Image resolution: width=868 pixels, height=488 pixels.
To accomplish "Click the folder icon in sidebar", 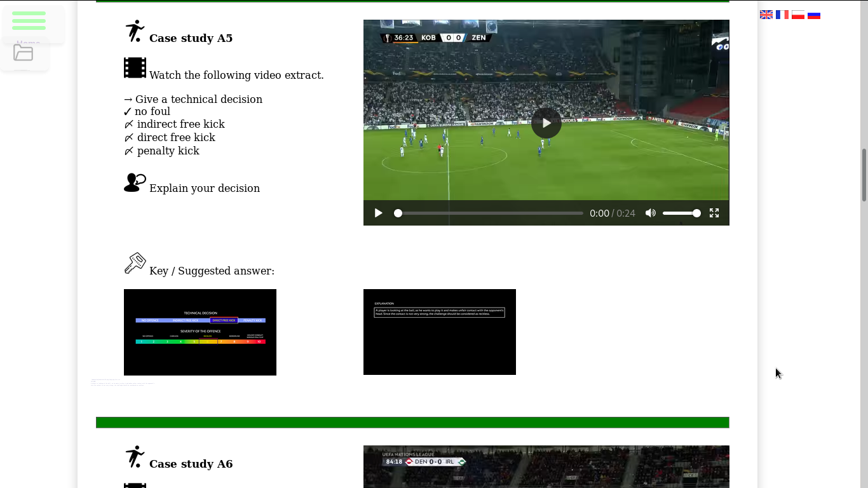I will [x=24, y=53].
